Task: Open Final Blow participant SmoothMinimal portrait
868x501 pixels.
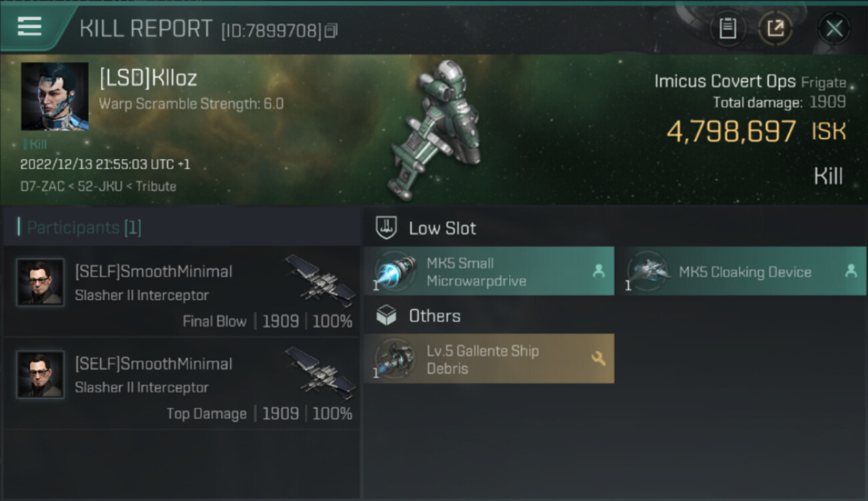Action: pos(41,283)
